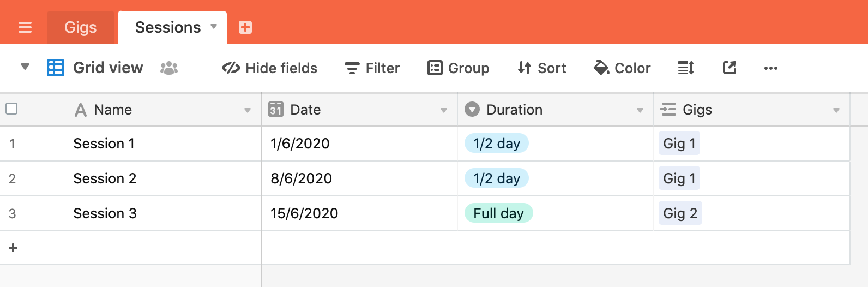Open the Color options

[x=622, y=68]
